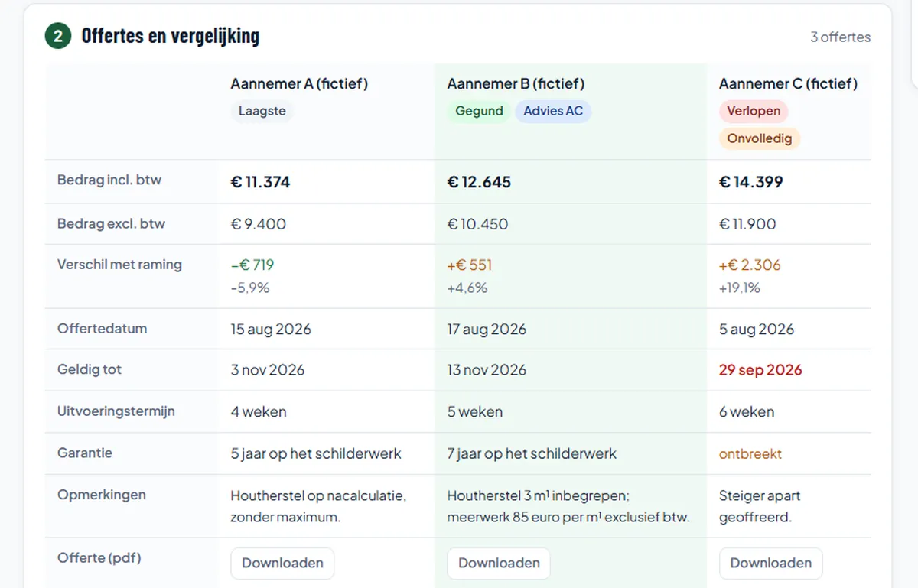Click the difference +€ 551
The image size is (918, 588).
[470, 265]
